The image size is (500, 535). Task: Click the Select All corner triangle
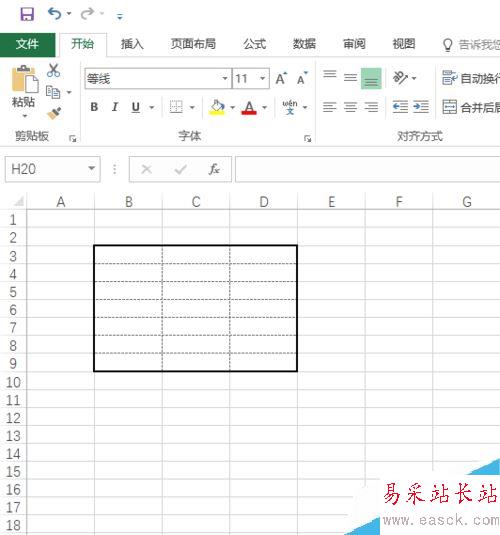19,201
